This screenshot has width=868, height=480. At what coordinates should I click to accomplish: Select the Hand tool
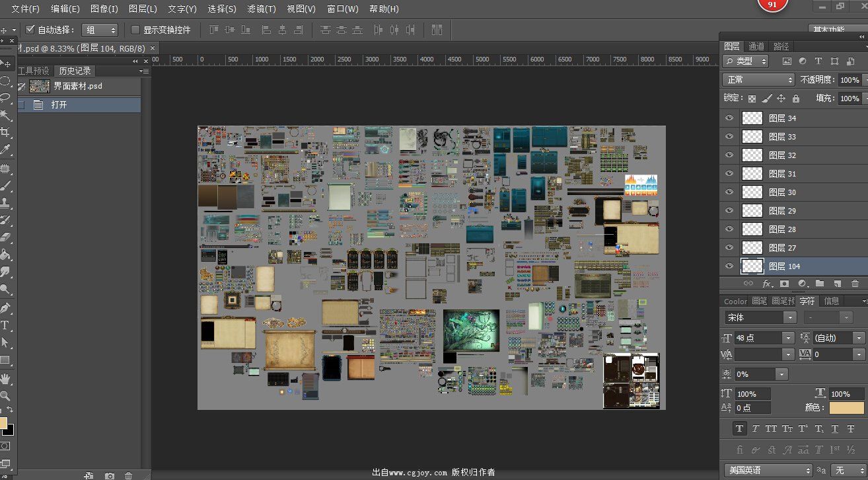pyautogui.click(x=5, y=379)
